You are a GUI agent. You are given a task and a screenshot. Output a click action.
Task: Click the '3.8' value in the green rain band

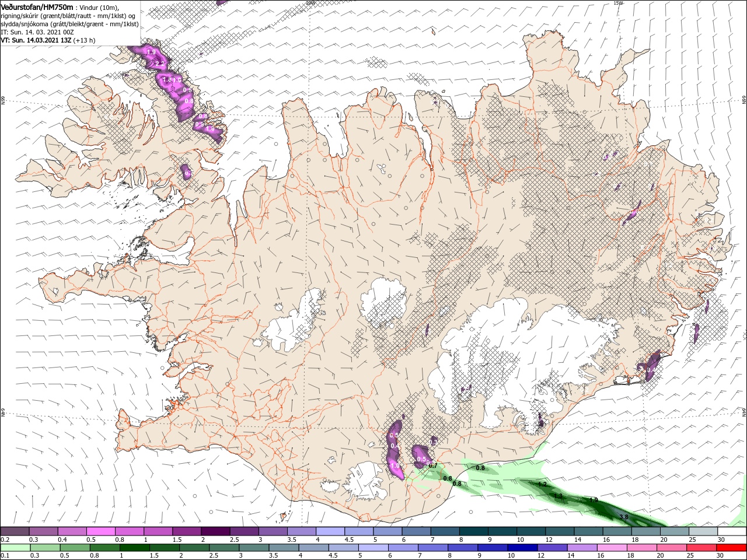tap(623, 517)
